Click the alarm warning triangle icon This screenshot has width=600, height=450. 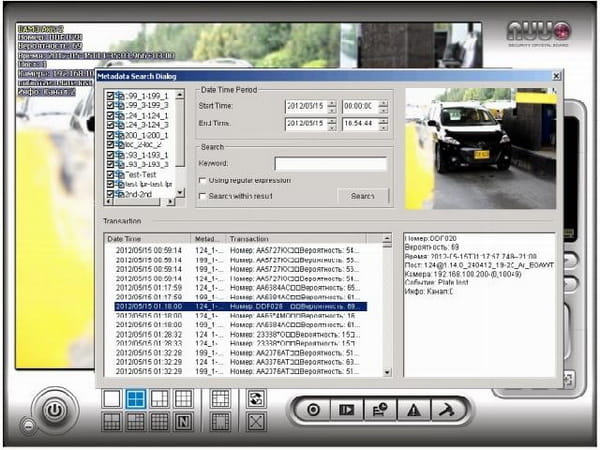pyautogui.click(x=410, y=409)
